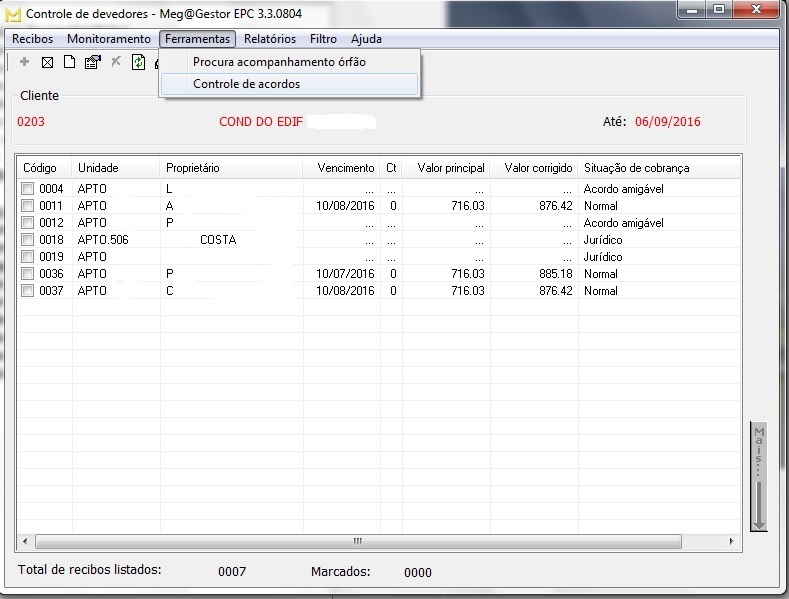Open the Relatórios menu
789x599 pixels.
[270, 39]
